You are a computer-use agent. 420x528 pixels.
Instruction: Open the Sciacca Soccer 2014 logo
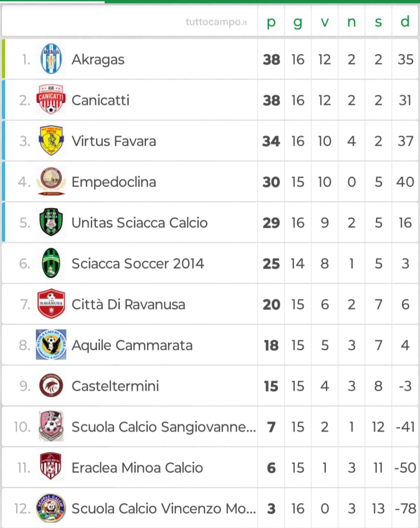point(51,263)
